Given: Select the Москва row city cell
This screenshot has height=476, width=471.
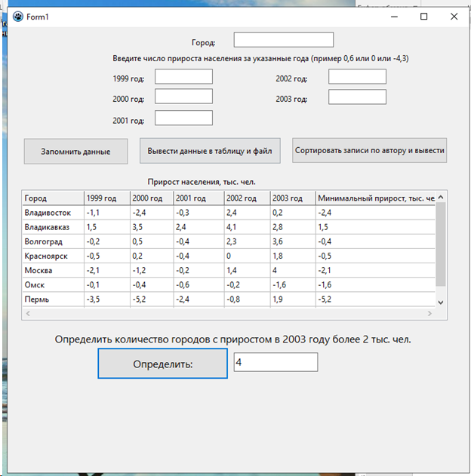Looking at the screenshot, I should (x=51, y=270).
